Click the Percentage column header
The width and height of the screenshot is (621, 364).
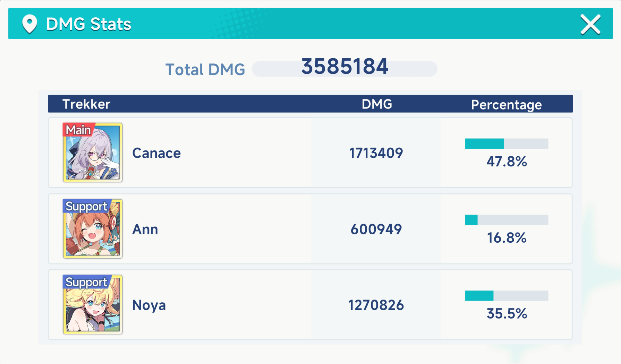tap(506, 104)
